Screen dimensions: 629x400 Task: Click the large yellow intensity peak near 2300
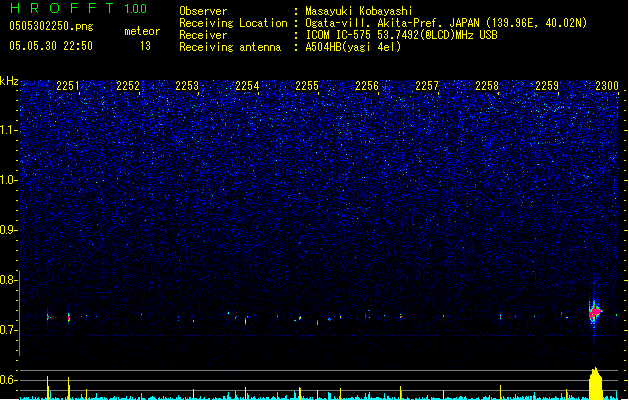[x=596, y=383]
